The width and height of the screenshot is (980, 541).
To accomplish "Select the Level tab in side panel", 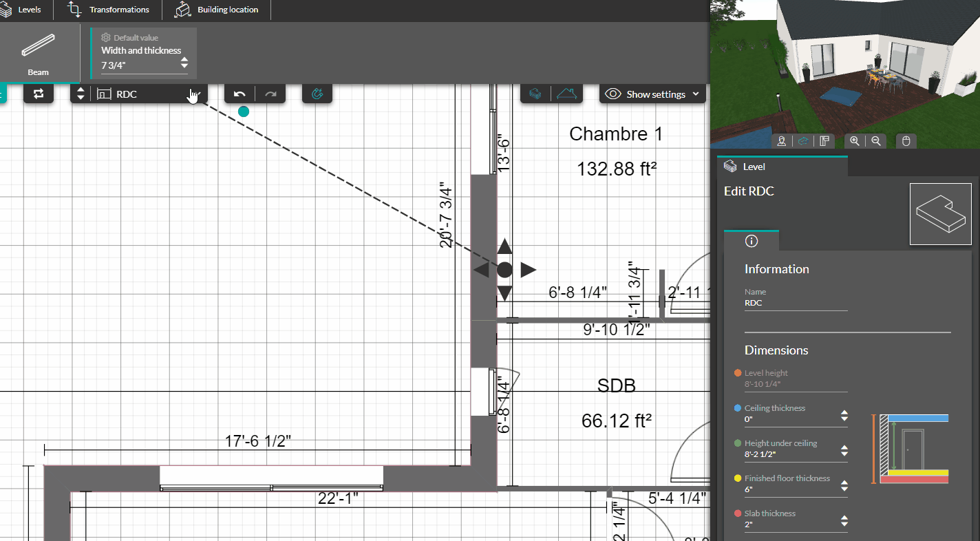I will pyautogui.click(x=782, y=167).
